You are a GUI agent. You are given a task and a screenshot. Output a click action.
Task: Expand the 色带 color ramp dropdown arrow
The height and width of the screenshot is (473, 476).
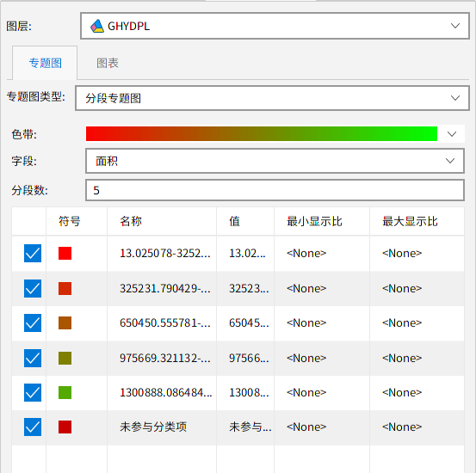452,134
